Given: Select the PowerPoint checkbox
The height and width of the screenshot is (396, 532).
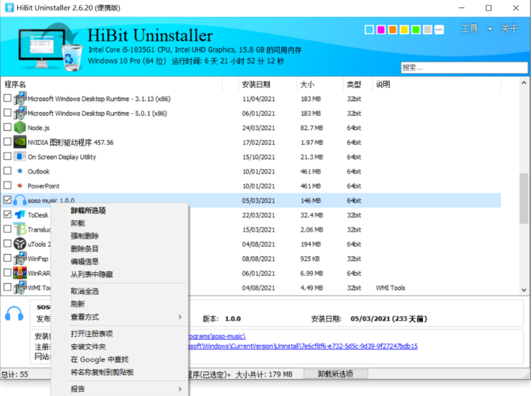Looking at the screenshot, I should [x=8, y=186].
